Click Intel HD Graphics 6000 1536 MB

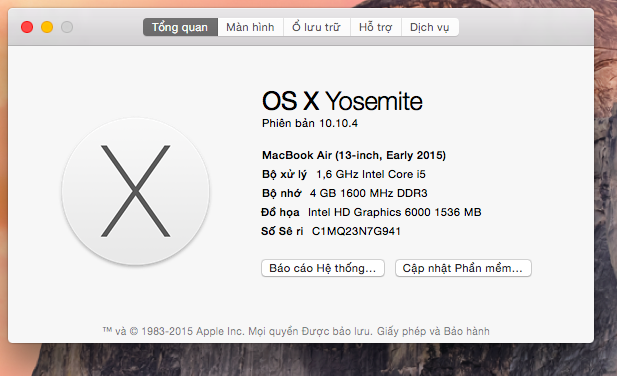click(395, 212)
